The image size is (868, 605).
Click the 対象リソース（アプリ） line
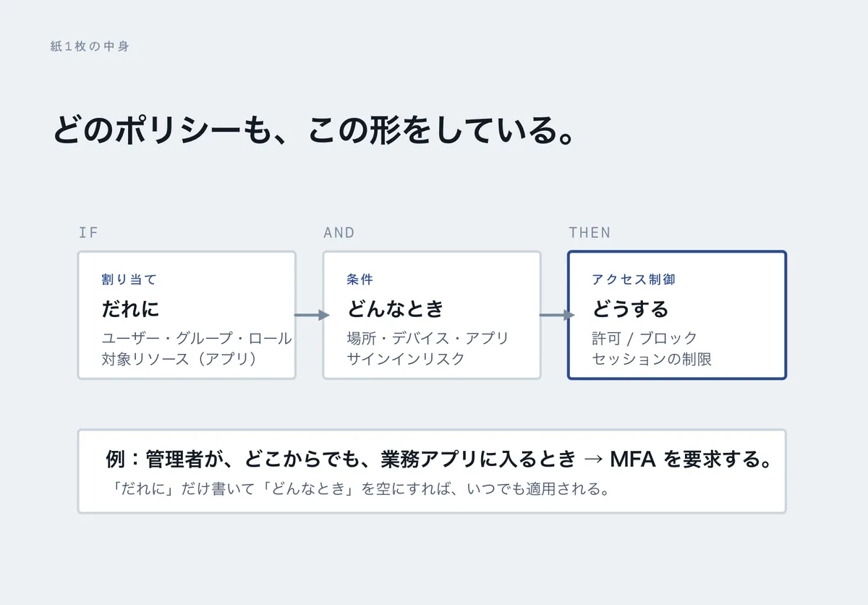[x=179, y=358]
